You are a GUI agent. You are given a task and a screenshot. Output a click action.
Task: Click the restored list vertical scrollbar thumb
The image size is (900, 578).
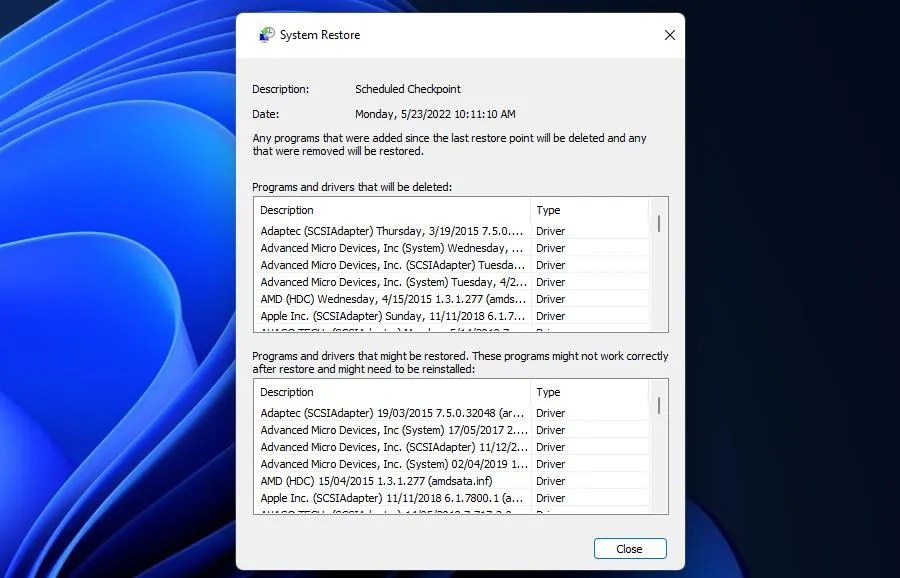pos(659,406)
